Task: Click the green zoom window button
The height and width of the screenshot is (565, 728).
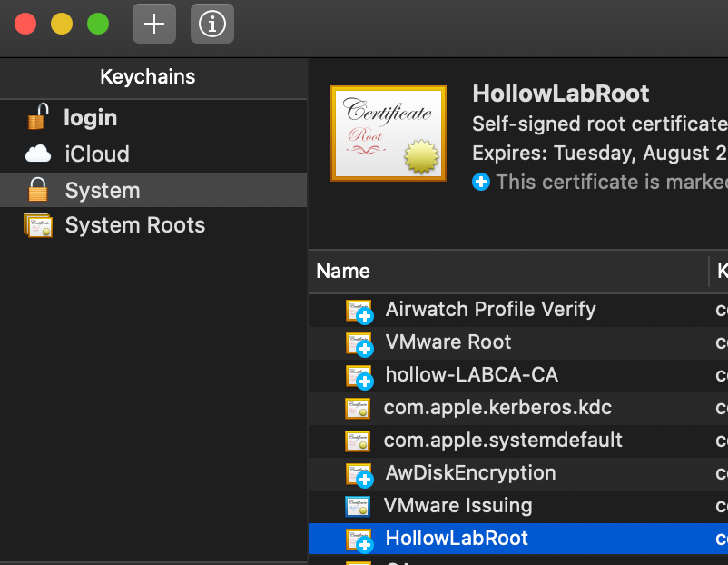Action: click(98, 24)
